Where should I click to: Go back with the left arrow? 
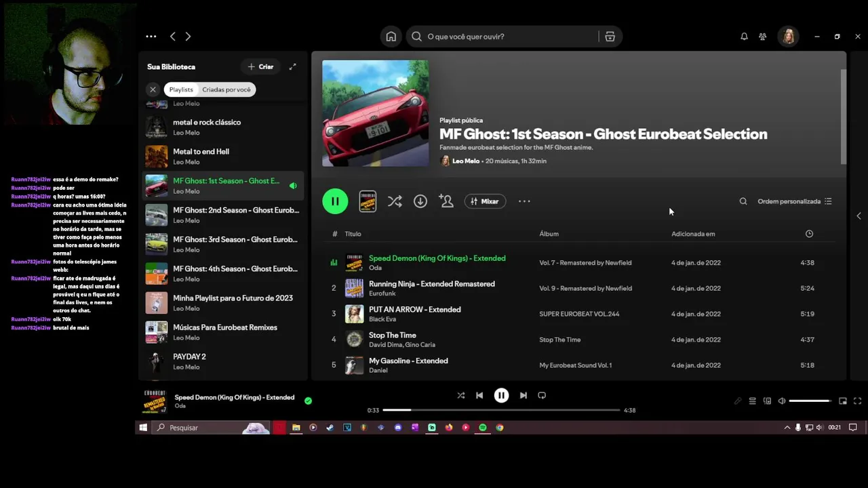pos(173,37)
